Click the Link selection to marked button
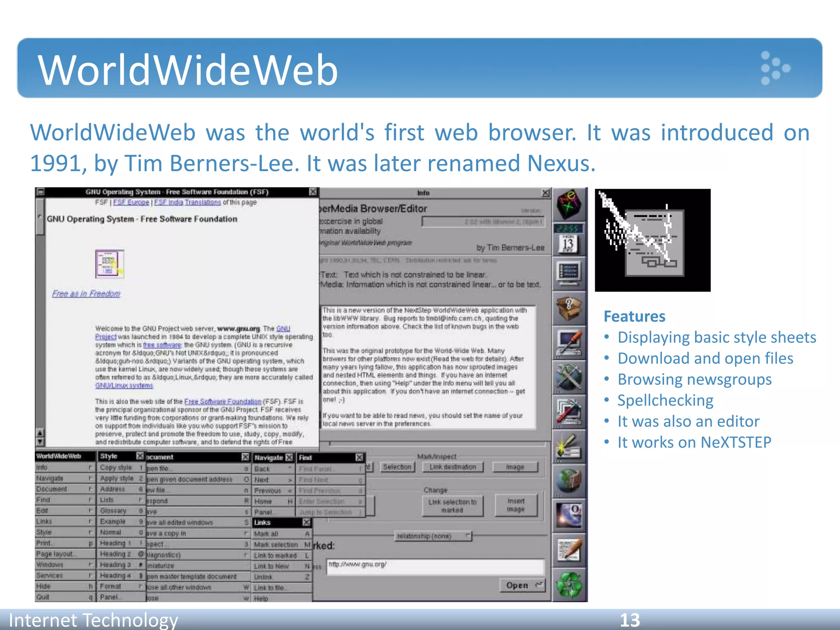 453,506
